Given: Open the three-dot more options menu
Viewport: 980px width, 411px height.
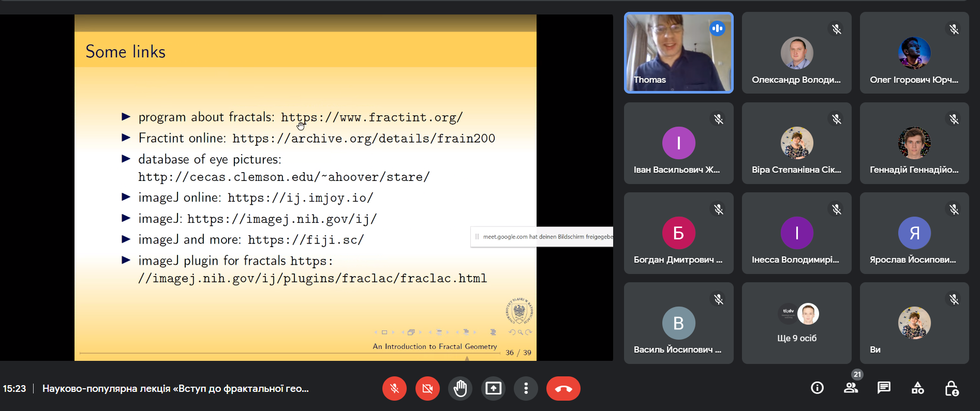Looking at the screenshot, I should (x=526, y=388).
